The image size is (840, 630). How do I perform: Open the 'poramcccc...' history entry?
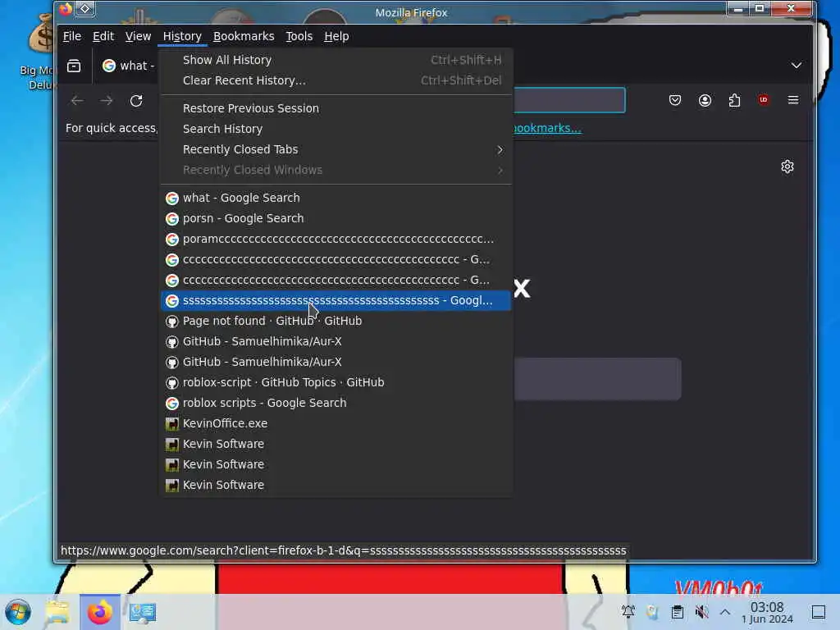tap(336, 239)
